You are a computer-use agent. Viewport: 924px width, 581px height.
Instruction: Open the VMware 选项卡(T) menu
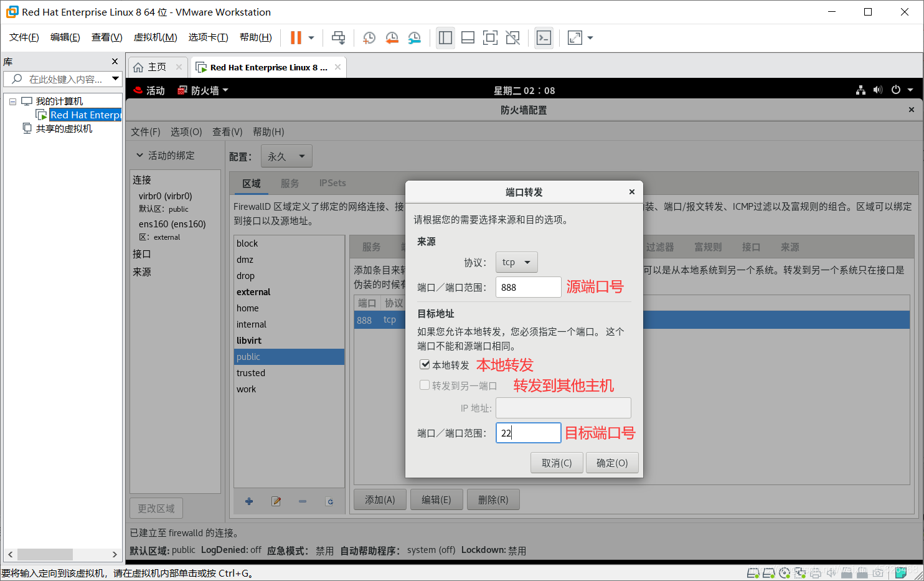tap(208, 37)
